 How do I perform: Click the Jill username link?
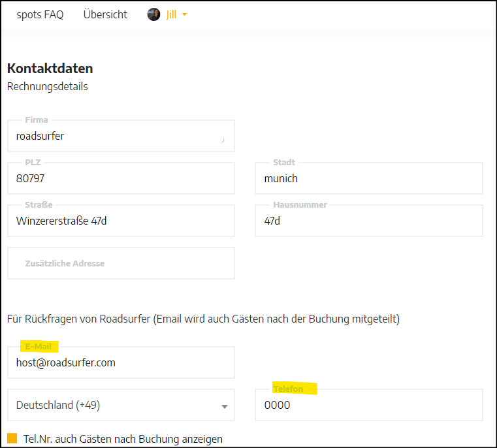coord(171,14)
